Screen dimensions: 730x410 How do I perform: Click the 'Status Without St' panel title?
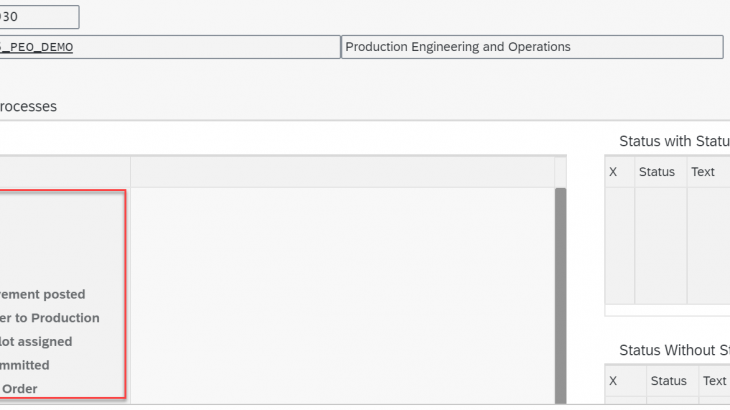click(674, 350)
